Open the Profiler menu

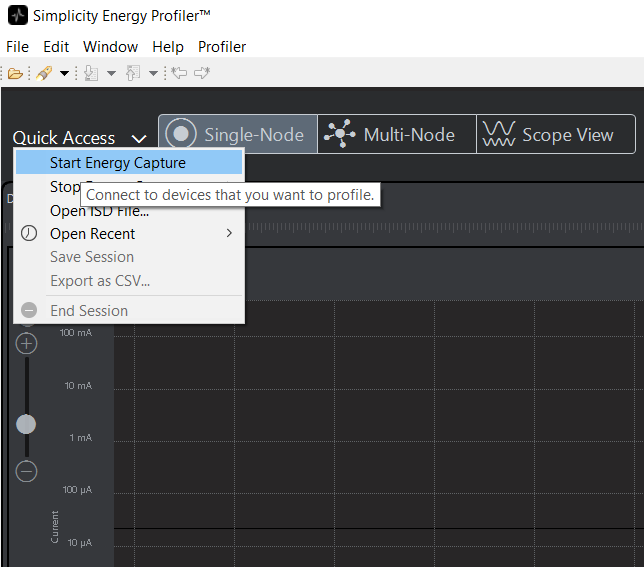(221, 47)
